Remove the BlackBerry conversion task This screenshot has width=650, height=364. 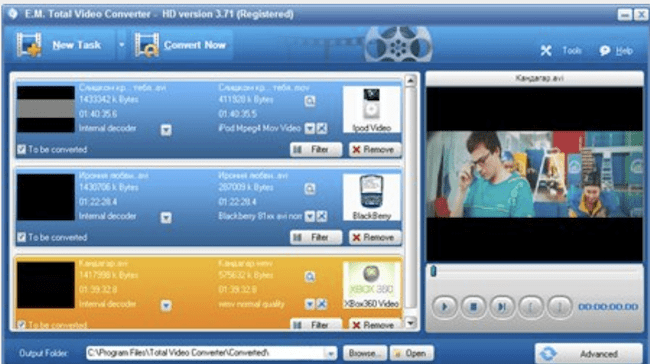click(x=375, y=238)
